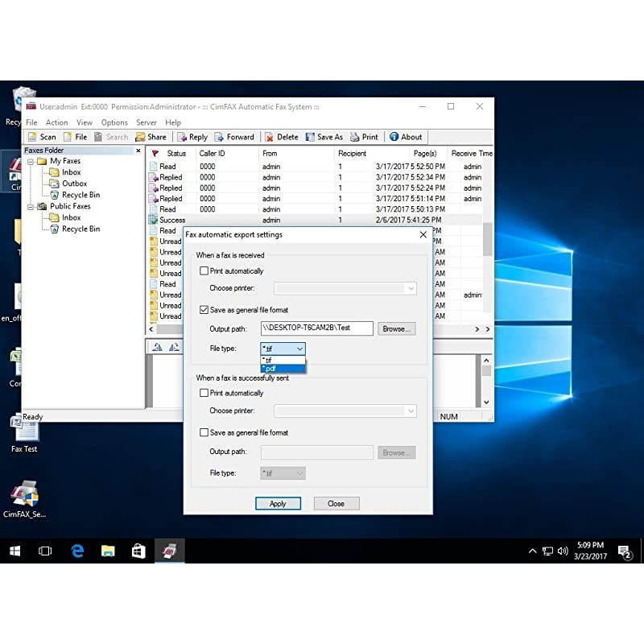The image size is (644, 644).
Task: Uncheck Save as general file format for received faxes
Action: (x=204, y=310)
